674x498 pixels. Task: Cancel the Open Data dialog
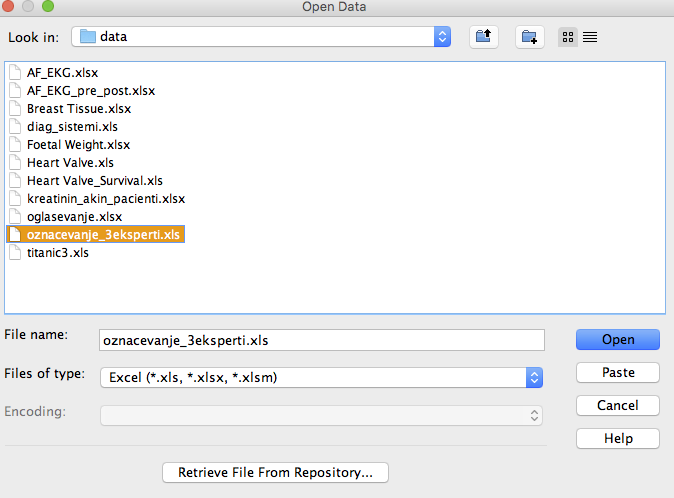618,405
